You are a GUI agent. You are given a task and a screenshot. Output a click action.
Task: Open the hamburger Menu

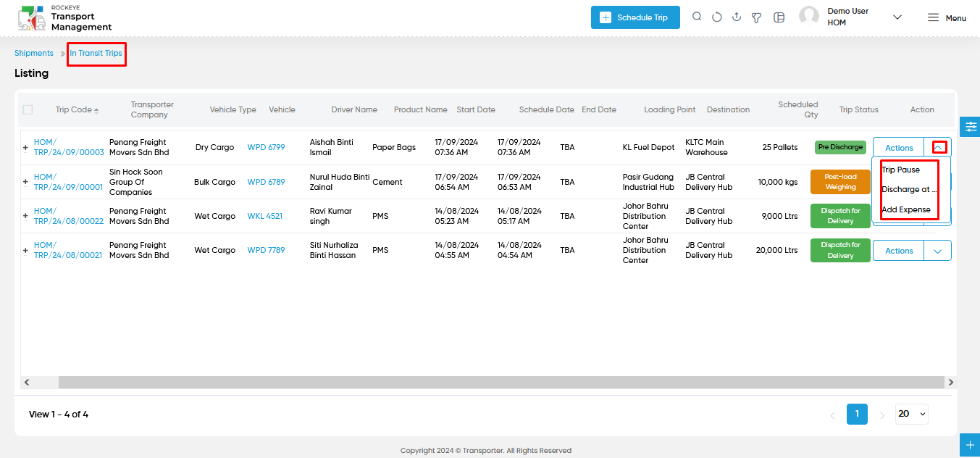[947, 17]
